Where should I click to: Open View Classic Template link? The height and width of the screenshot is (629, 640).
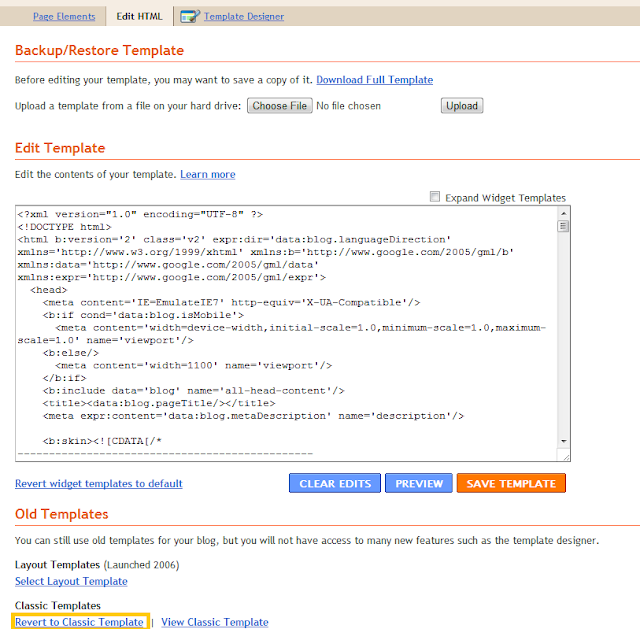(215, 622)
